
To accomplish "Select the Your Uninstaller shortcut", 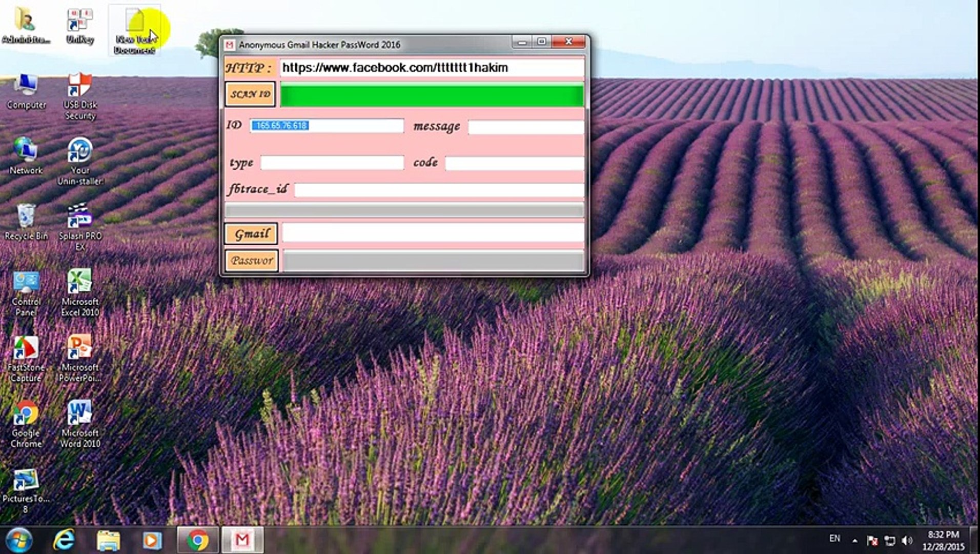I will click(80, 162).
